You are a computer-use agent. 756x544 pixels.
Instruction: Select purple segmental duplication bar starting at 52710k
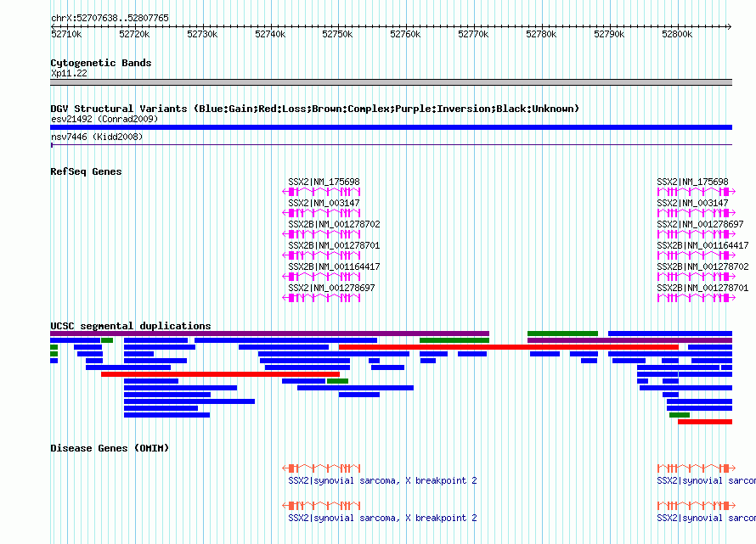[x=269, y=334]
